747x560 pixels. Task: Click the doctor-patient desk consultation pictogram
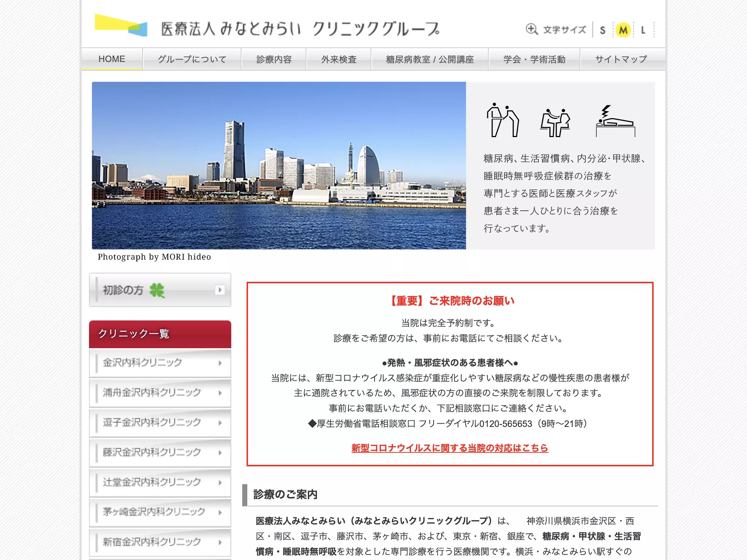[x=555, y=122]
